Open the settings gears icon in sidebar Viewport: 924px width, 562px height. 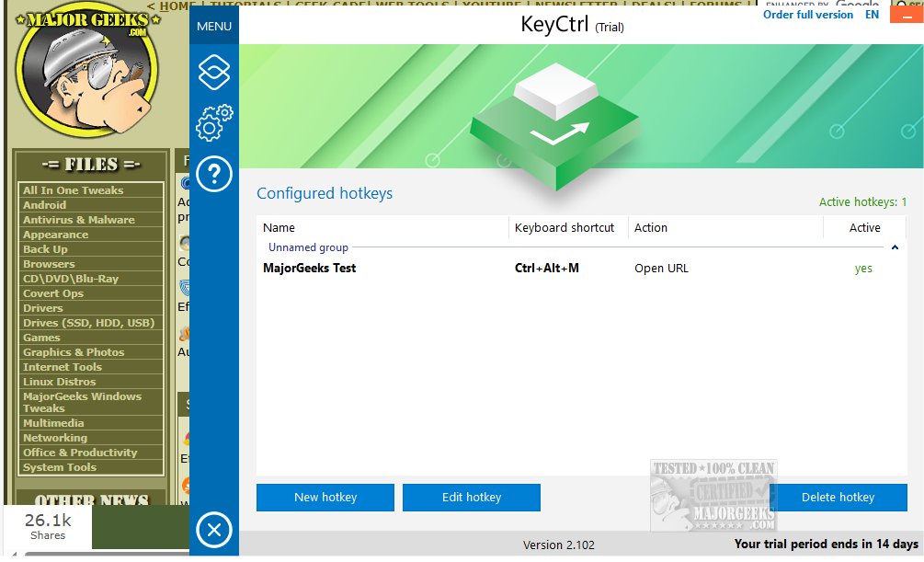[x=214, y=122]
